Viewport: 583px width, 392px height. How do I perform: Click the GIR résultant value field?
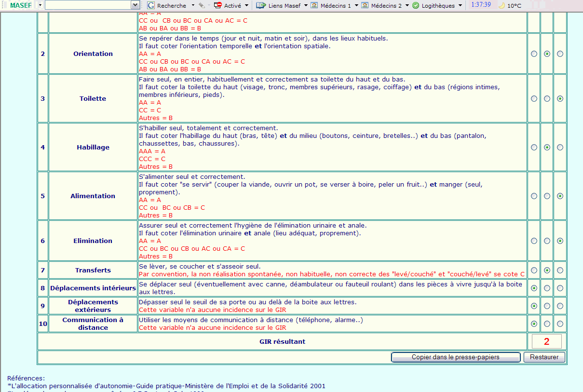(547, 341)
